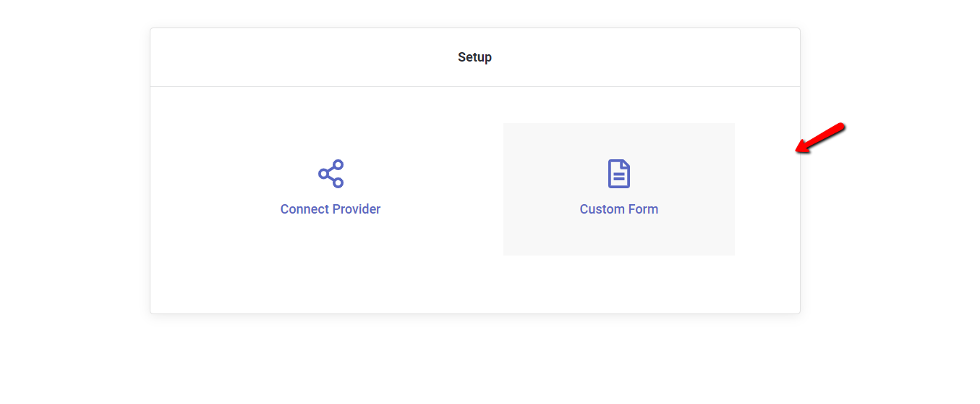
Task: Choose the highlighted Custom Form tile
Action: (618, 189)
